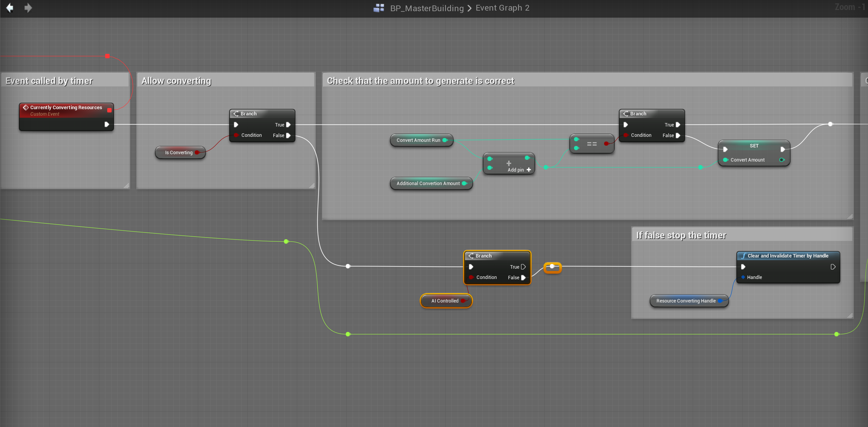This screenshot has width=868, height=427.
Task: Click the AI Controlled boolean output pin
Action: click(x=463, y=301)
